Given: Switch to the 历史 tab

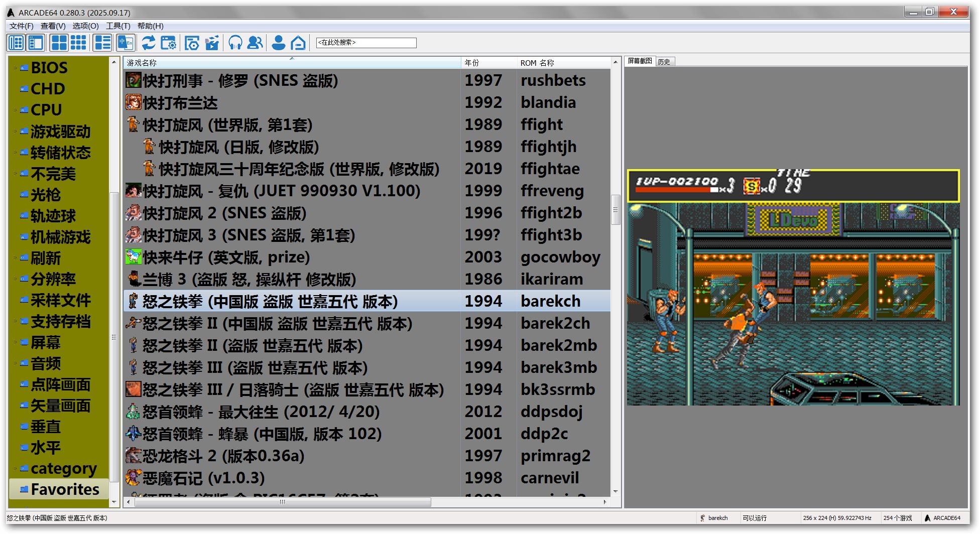Looking at the screenshot, I should [x=664, y=62].
